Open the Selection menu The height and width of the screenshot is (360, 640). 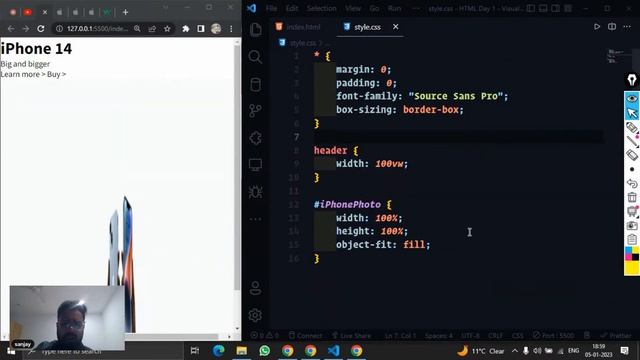tap(322, 8)
